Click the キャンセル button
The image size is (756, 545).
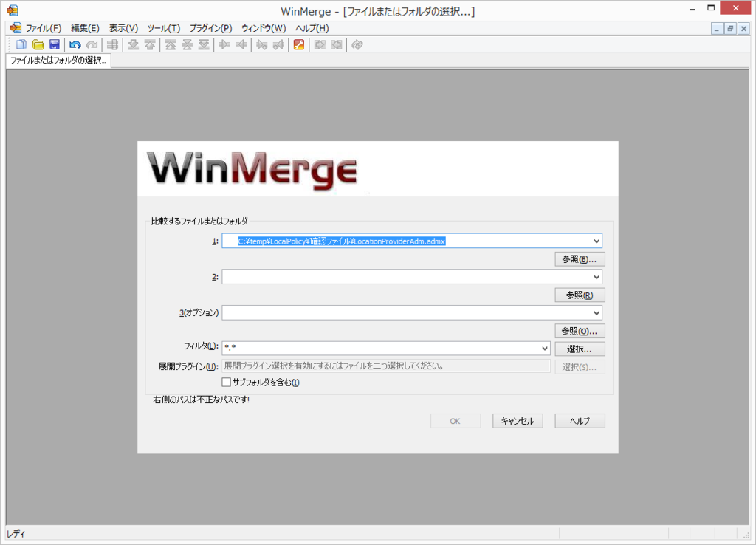pyautogui.click(x=518, y=421)
